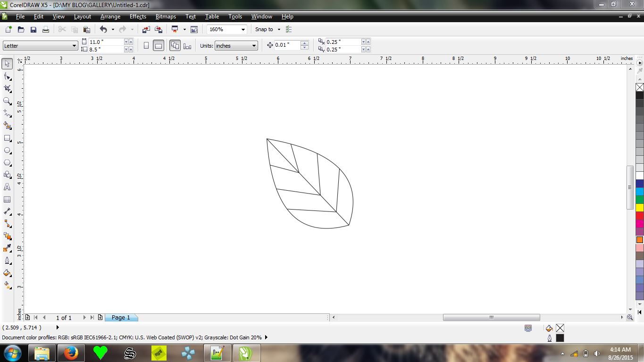Select the Pick tool
Image resolution: width=644 pixels, height=362 pixels.
(7, 63)
